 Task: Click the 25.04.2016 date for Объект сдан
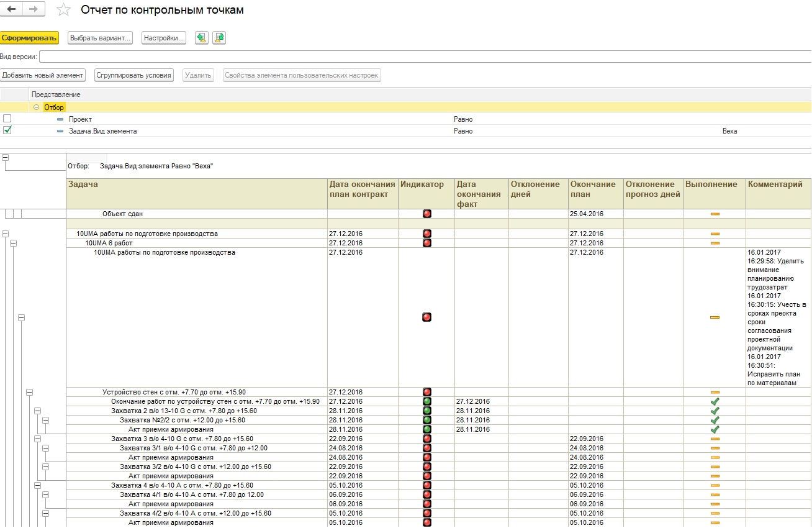pos(587,214)
